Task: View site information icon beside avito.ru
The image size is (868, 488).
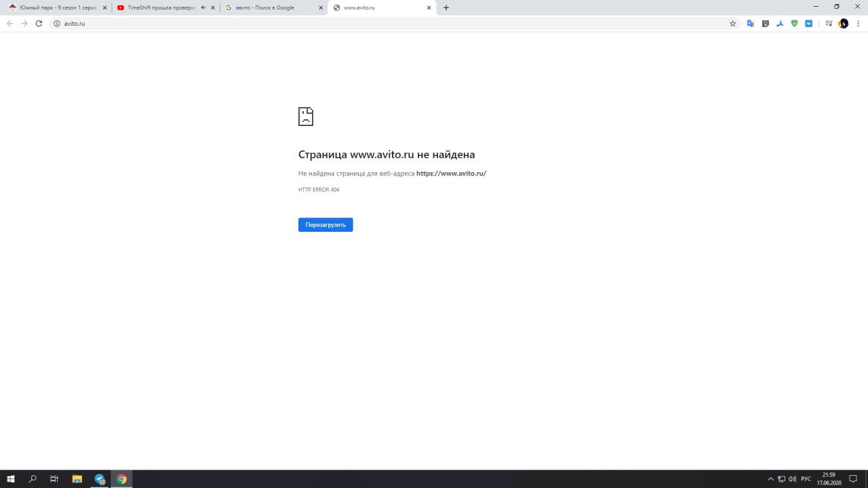Action: pyautogui.click(x=57, y=23)
